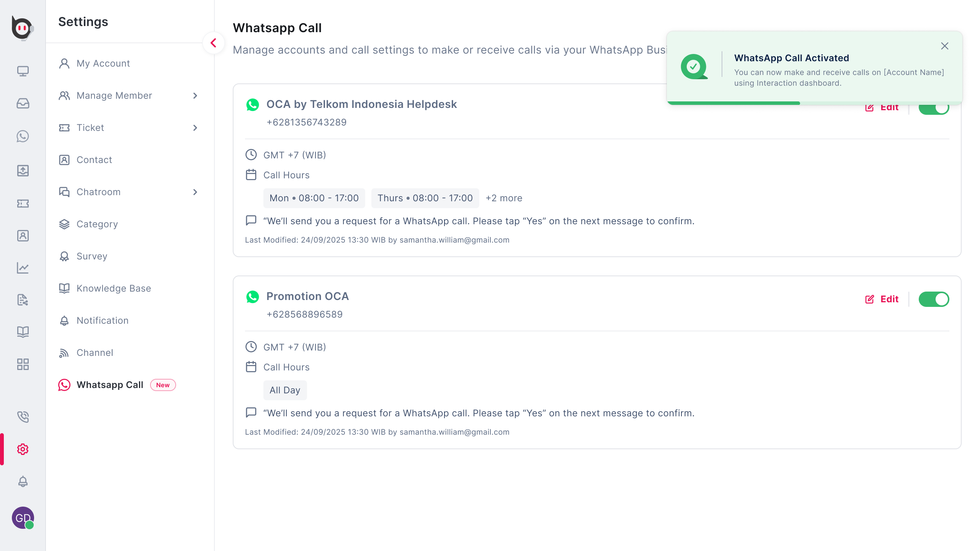Open the notification bell icon in rail
980x551 pixels.
click(x=23, y=481)
